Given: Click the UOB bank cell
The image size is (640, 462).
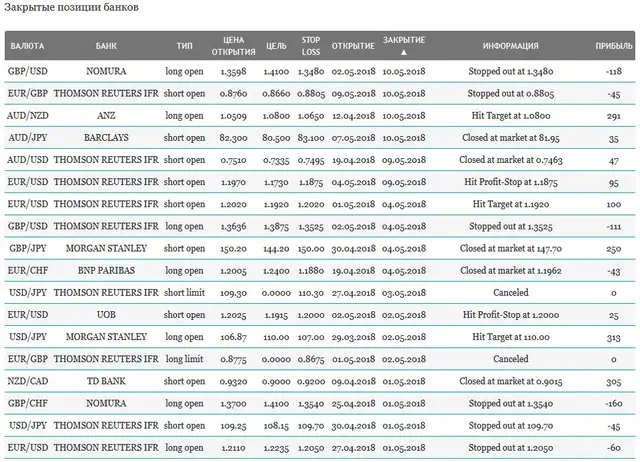Looking at the screenshot, I should click(x=106, y=314).
